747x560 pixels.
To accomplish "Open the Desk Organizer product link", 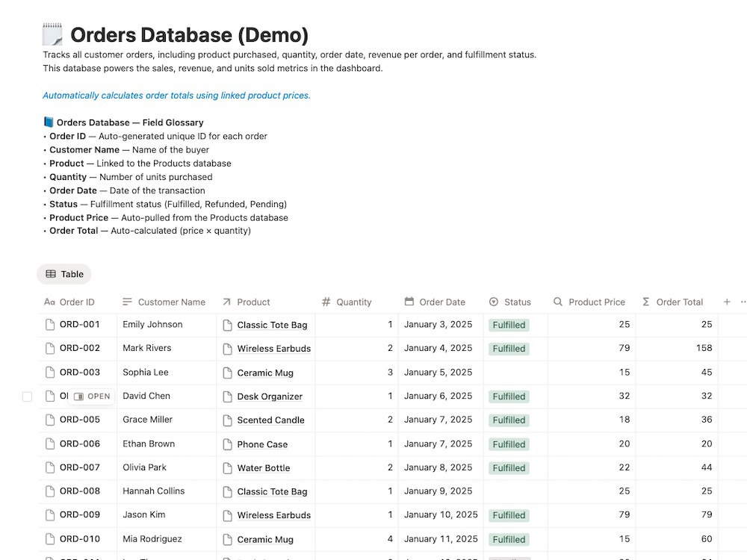I will [270, 396].
